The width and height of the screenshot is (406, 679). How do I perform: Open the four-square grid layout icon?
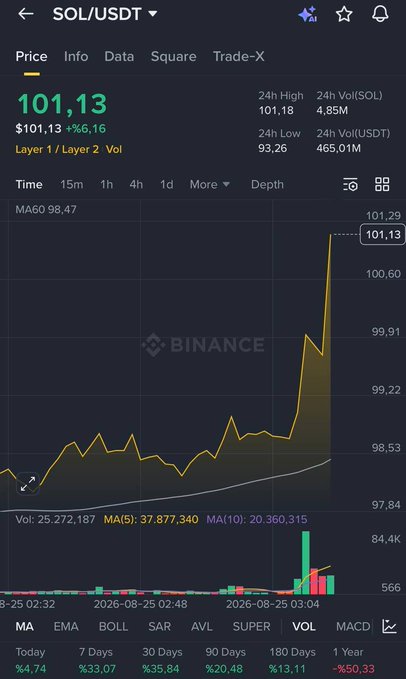click(x=382, y=184)
